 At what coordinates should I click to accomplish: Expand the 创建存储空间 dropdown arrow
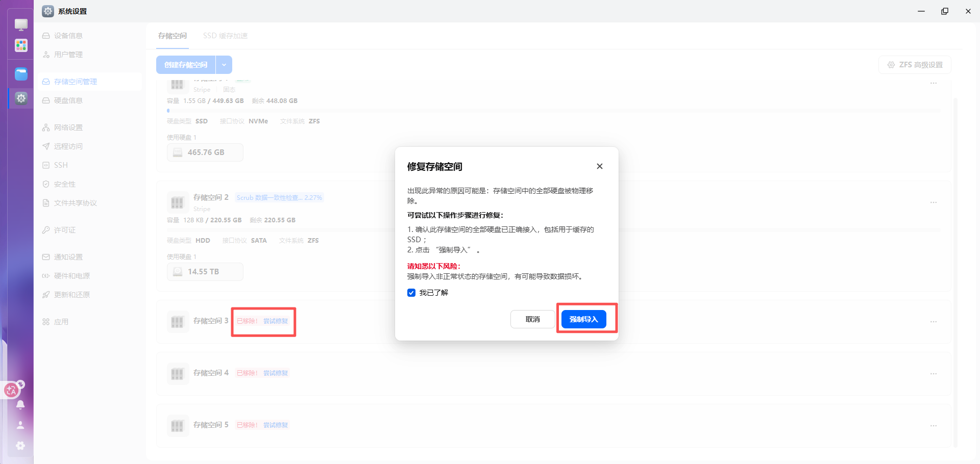[224, 65]
